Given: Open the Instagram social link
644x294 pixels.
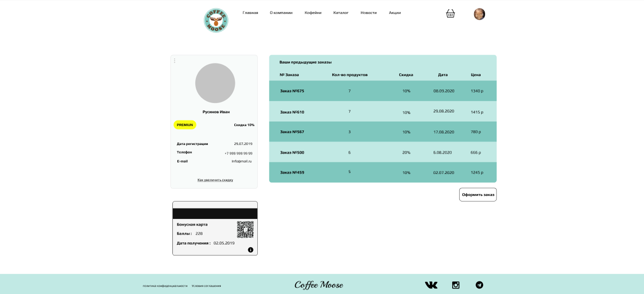Looking at the screenshot, I should (x=456, y=285).
